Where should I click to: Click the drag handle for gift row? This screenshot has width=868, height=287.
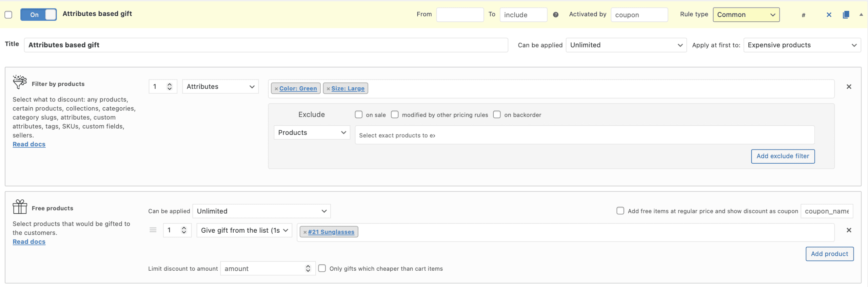pos(153,230)
